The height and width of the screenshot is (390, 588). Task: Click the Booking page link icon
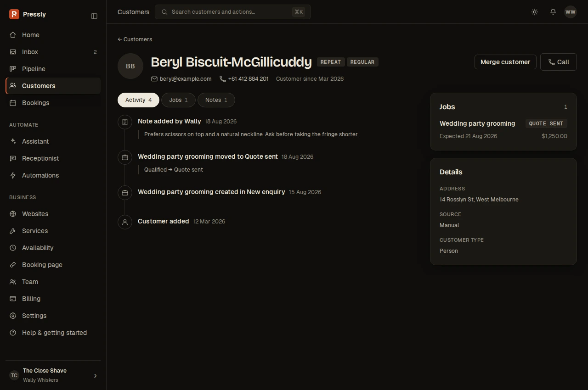(x=13, y=265)
